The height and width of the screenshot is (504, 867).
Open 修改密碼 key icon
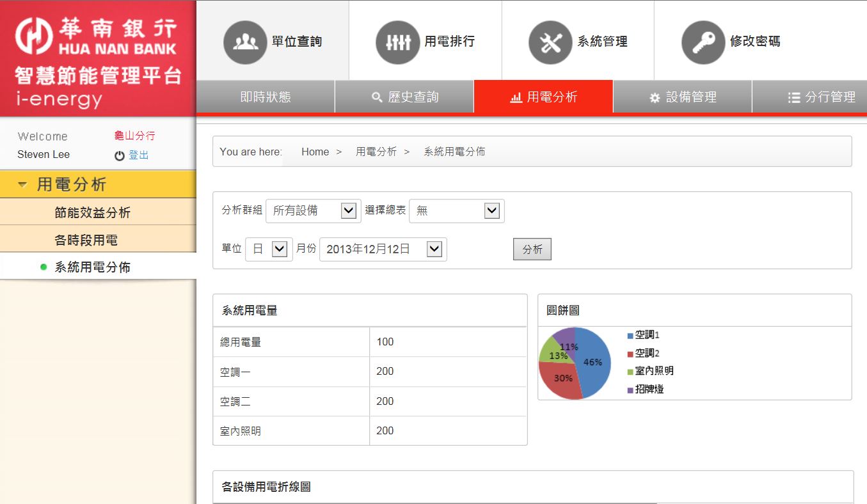[x=703, y=42]
